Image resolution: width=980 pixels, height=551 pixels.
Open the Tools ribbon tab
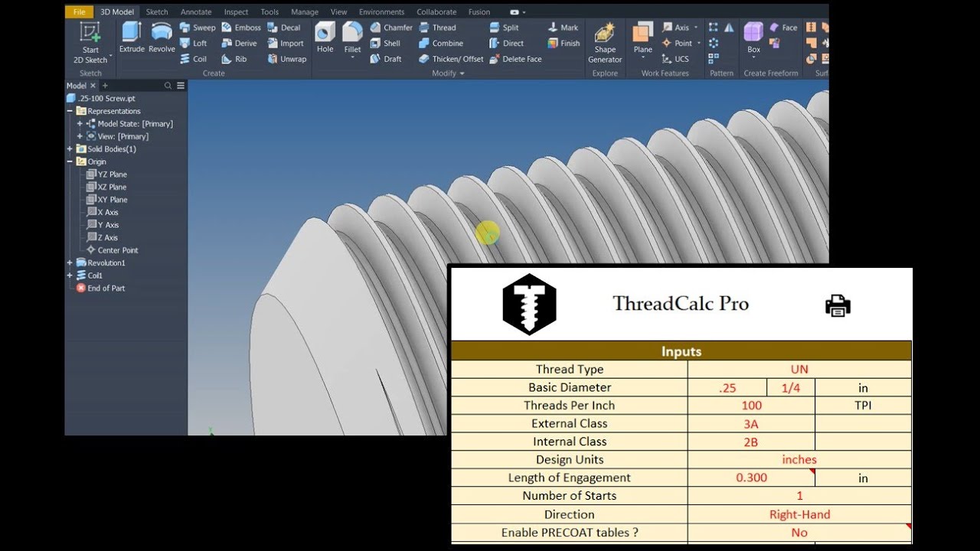(x=269, y=12)
